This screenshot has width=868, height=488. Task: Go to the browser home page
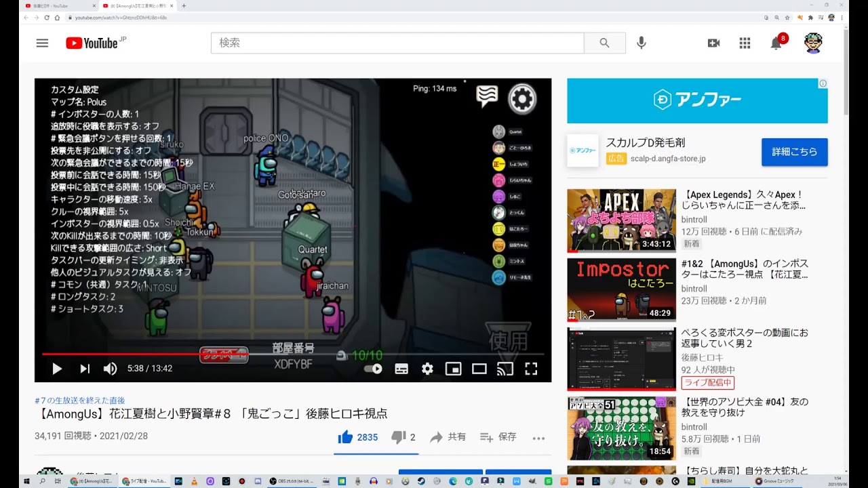pyautogui.click(x=58, y=18)
